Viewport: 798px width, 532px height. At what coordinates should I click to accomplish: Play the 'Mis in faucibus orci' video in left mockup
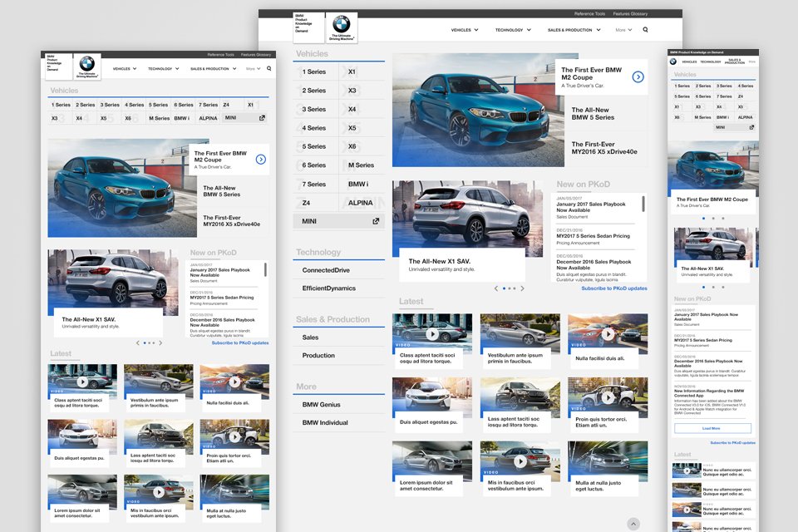click(x=159, y=492)
